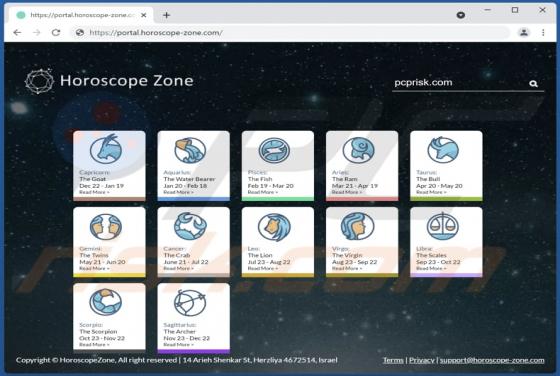
Task: Open a new tab with plus button
Action: coord(166,15)
